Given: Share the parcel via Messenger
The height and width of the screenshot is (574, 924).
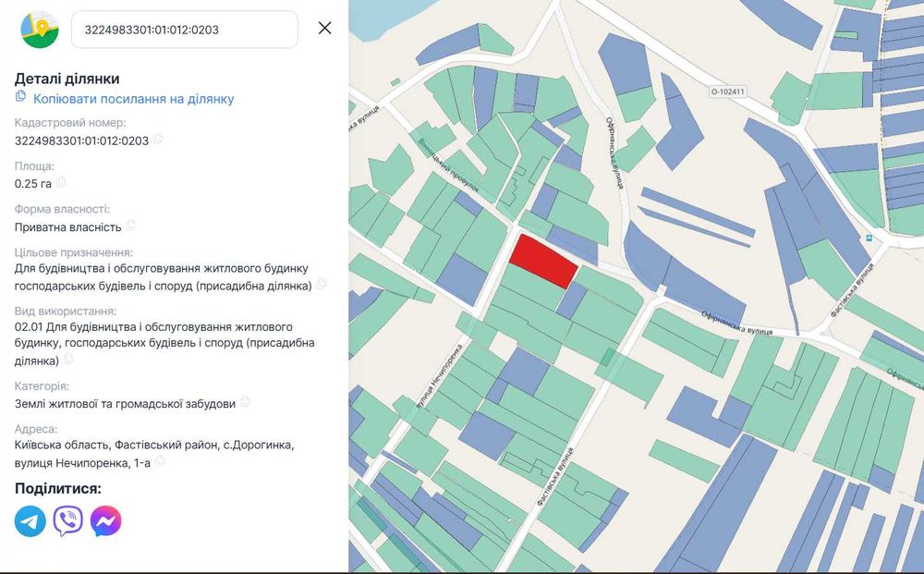Looking at the screenshot, I should pyautogui.click(x=105, y=521).
